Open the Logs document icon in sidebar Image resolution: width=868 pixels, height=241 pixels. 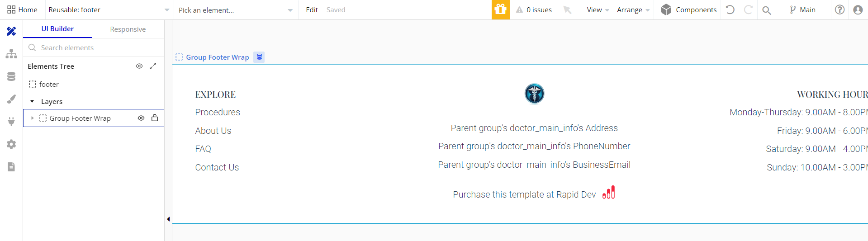(x=11, y=167)
